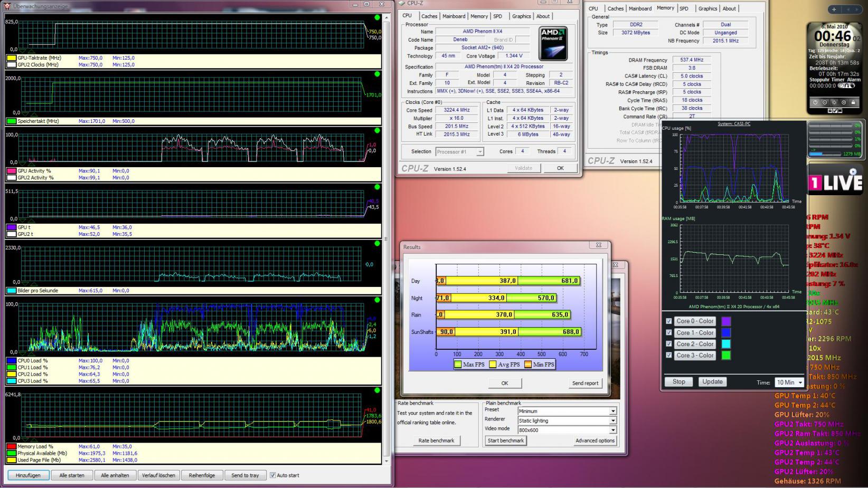Viewport: 868px width, 488px height.
Task: Click green status dot of GPU t graph
Action: coord(377,187)
